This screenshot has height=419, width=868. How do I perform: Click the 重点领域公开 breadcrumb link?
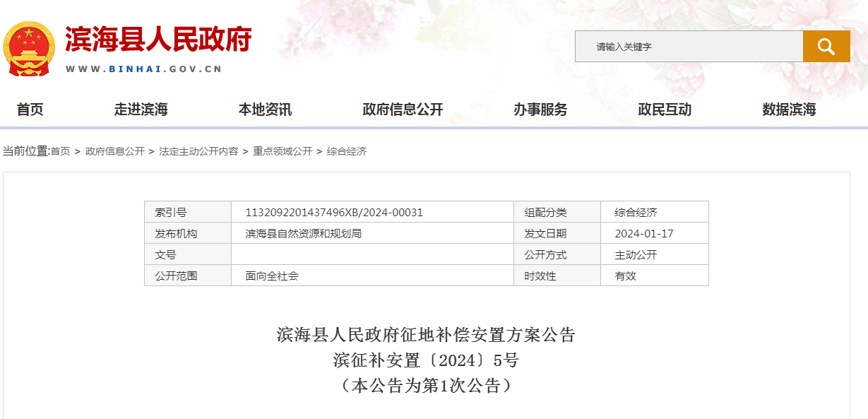(x=283, y=151)
